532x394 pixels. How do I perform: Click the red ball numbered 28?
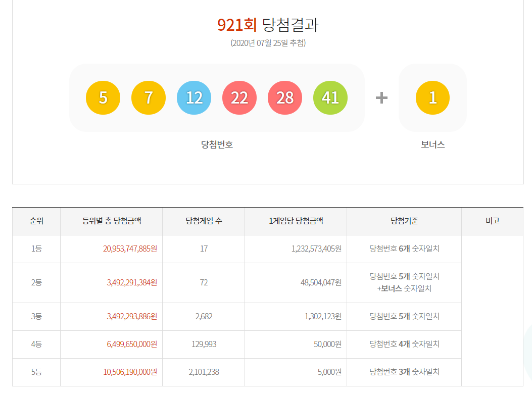click(284, 97)
